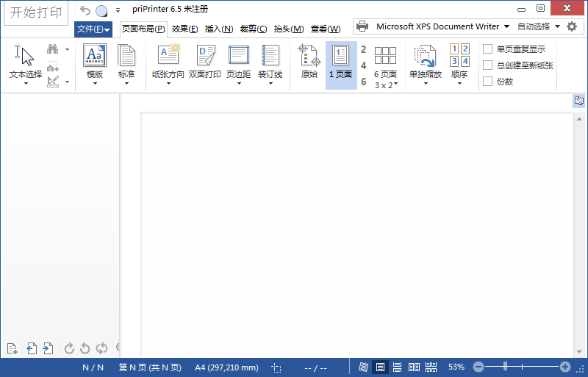Click the rotate counterclockwise icon
588x377 pixels.
[x=85, y=348]
